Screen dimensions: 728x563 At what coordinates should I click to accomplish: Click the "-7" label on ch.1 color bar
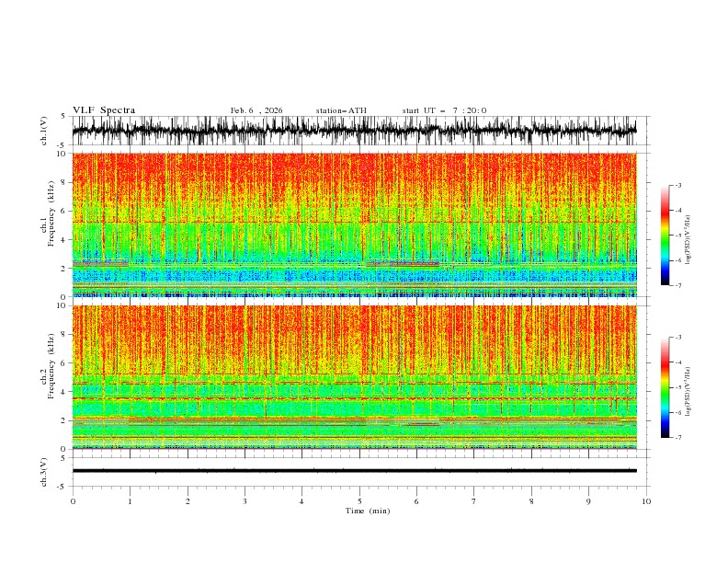pos(678,285)
